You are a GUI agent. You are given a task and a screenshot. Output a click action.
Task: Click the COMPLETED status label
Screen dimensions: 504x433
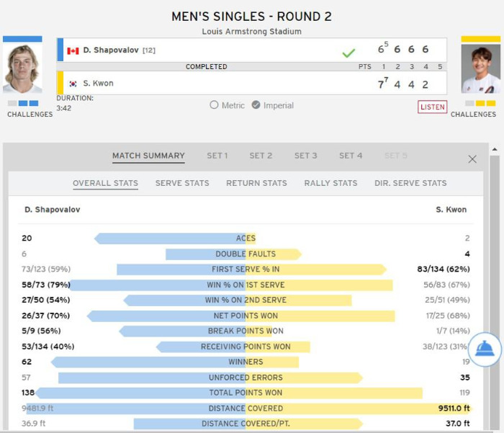pyautogui.click(x=207, y=66)
